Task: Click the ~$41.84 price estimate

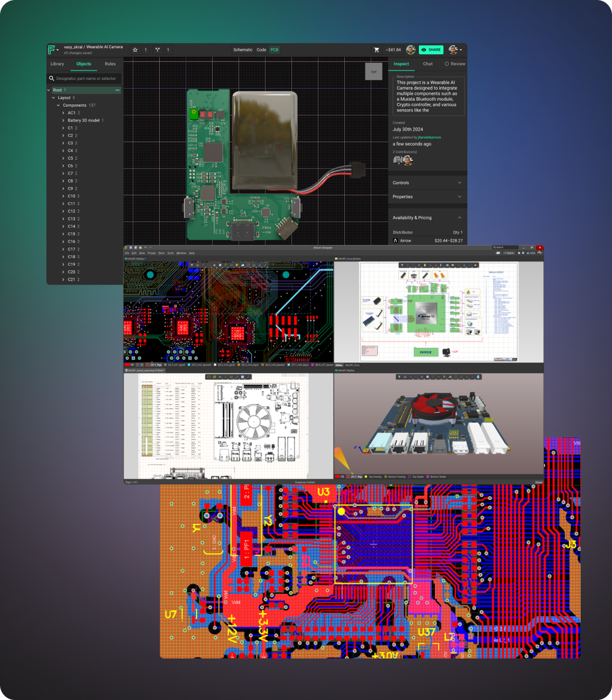Action: 393,50
